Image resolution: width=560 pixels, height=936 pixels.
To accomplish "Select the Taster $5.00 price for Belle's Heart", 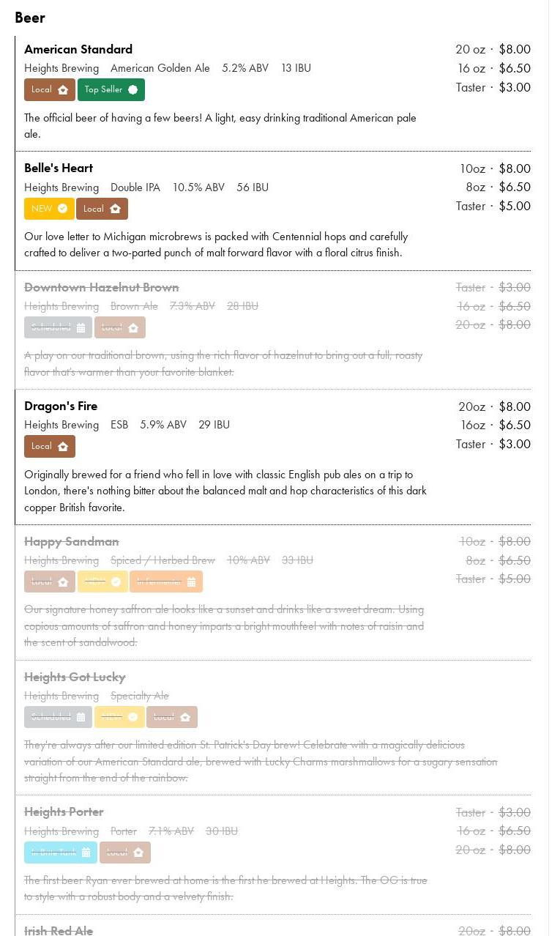I will [493, 206].
